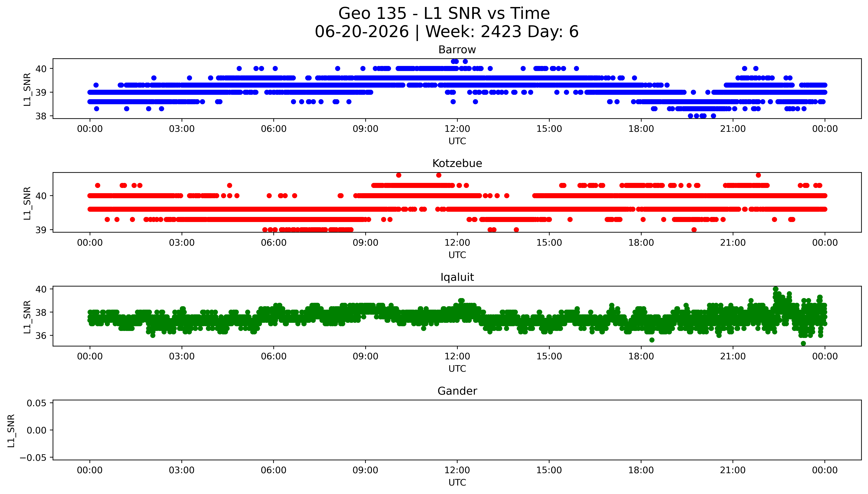This screenshot has width=868, height=494.
Task: Click the Iqaluit subplot title
Action: coord(457,277)
